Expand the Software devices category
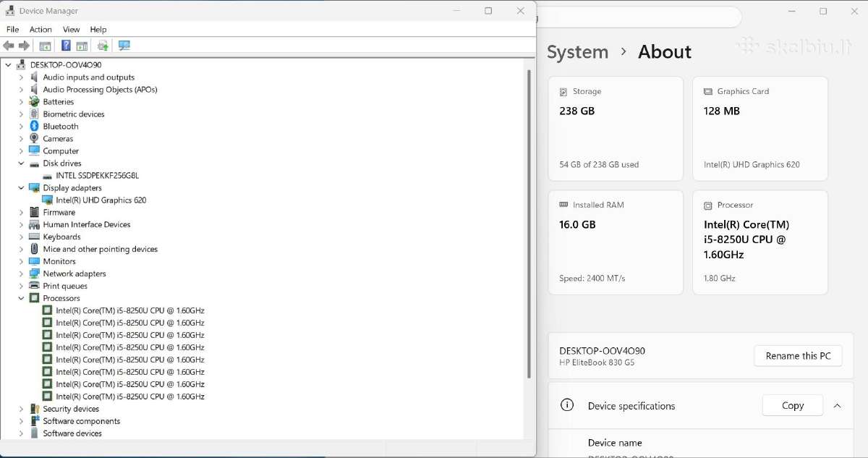 point(21,433)
